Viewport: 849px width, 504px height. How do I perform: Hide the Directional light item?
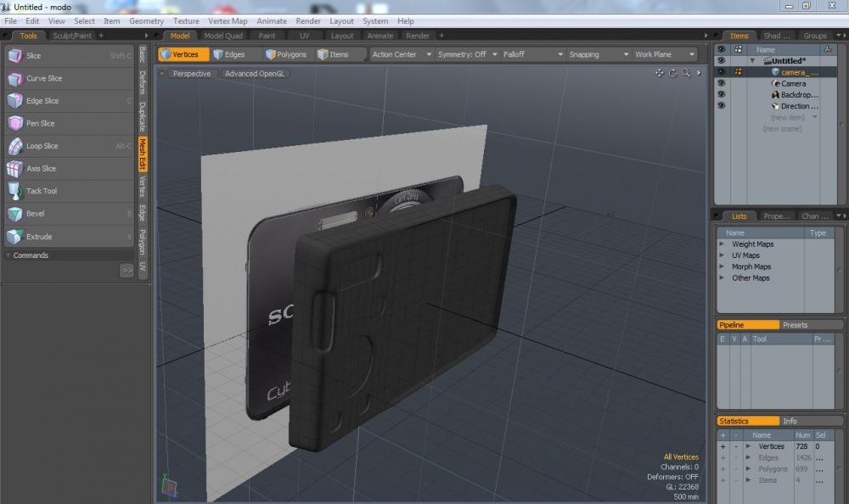tap(721, 106)
